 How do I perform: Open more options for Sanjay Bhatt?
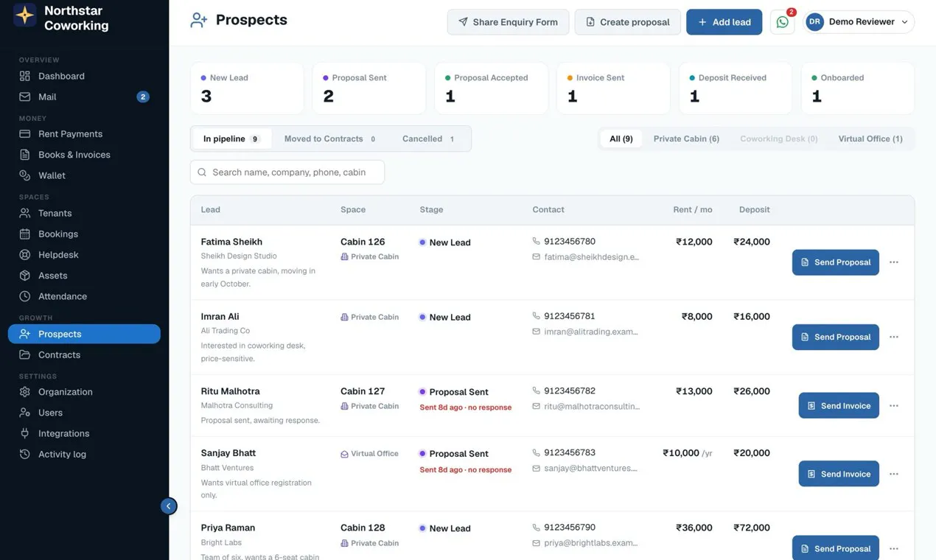pos(894,474)
